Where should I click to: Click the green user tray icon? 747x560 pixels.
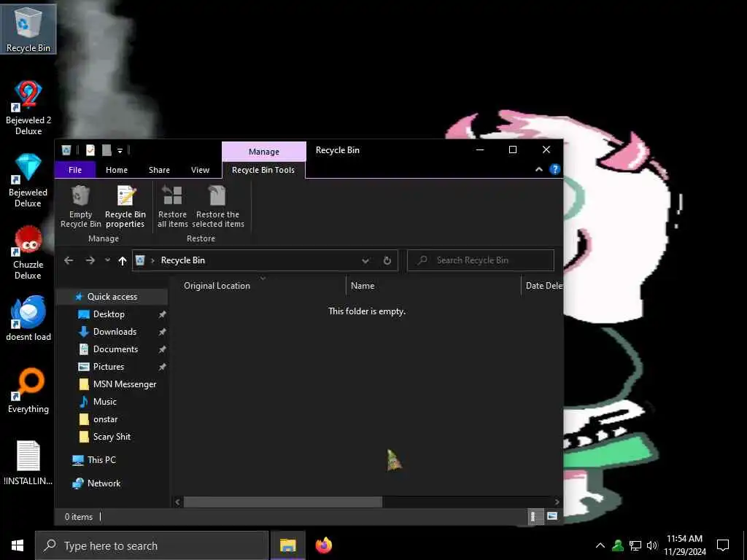tap(618, 545)
